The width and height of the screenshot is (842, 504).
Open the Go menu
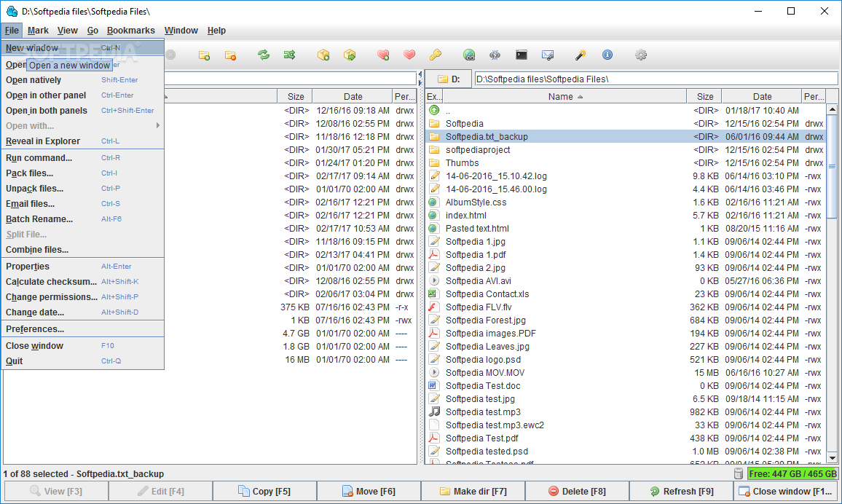point(93,31)
